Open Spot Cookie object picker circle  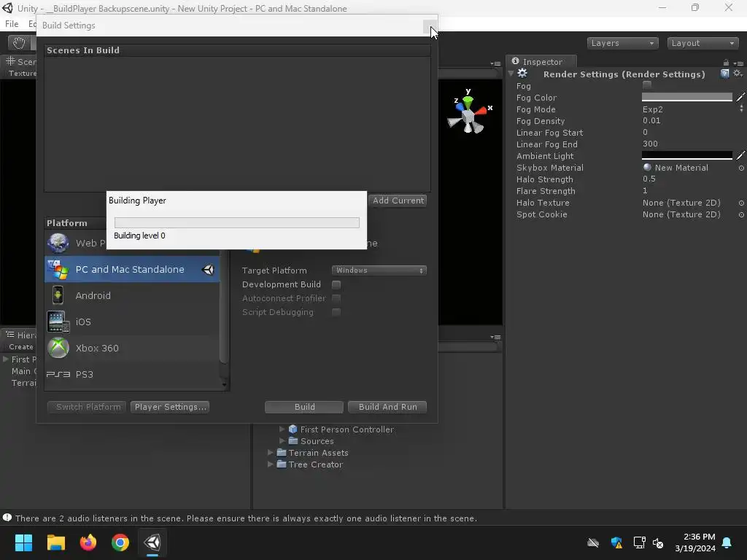741,215
